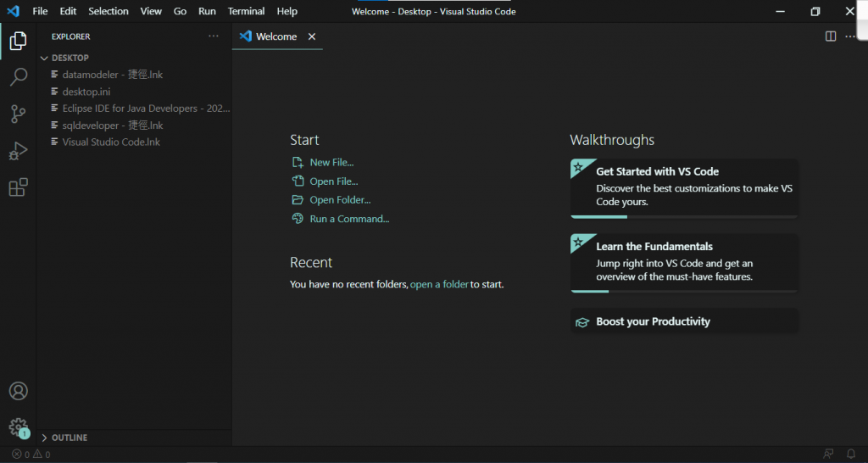Screen dimensions: 868x463
Task: Click the errors and warnings status indicator
Action: click(x=31, y=455)
